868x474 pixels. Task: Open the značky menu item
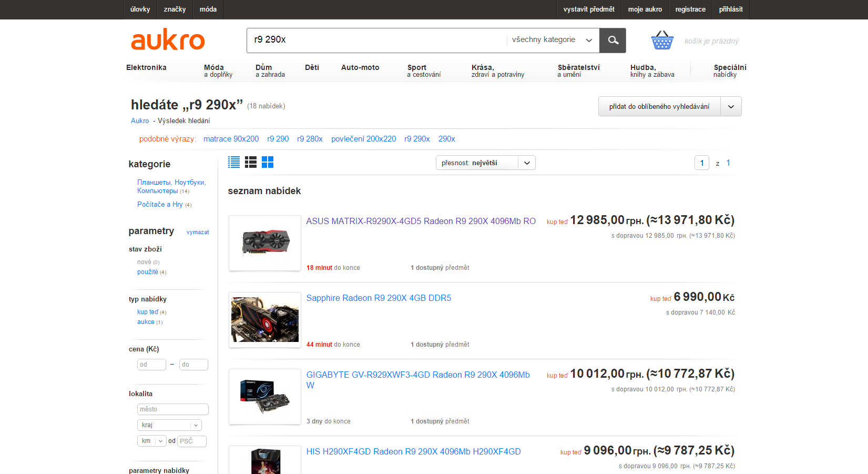[x=175, y=9]
